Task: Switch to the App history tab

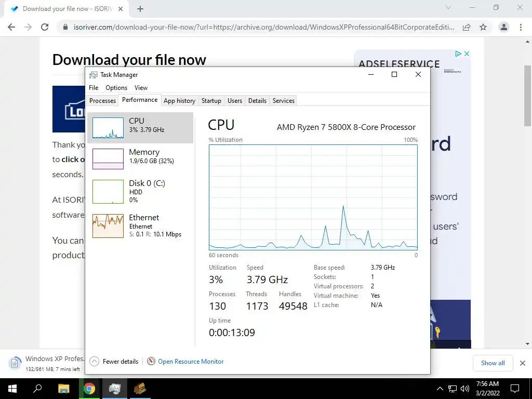Action: (x=179, y=101)
